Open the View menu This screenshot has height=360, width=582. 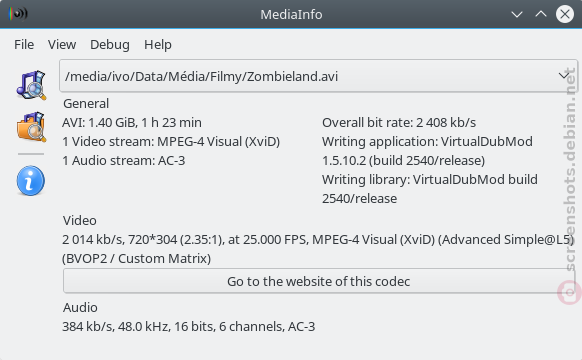point(62,45)
